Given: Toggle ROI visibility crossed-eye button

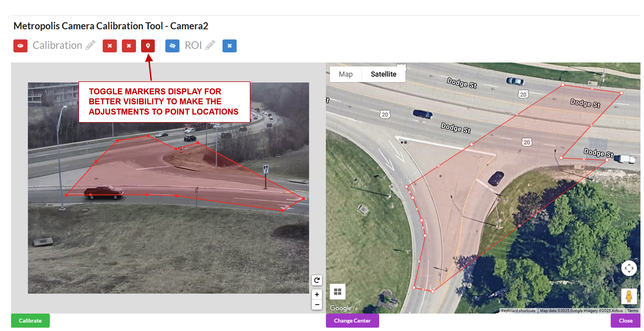Looking at the screenshot, I should 172,46.
